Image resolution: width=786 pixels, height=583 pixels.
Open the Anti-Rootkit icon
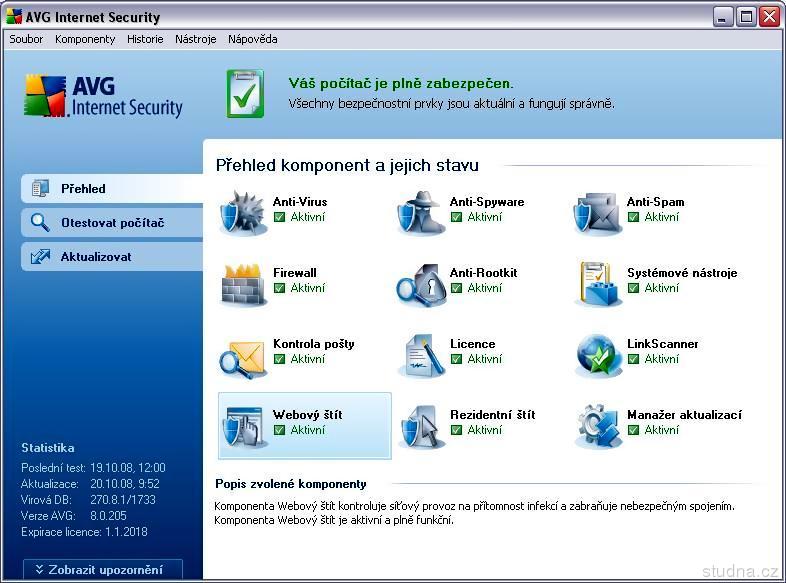click(421, 284)
